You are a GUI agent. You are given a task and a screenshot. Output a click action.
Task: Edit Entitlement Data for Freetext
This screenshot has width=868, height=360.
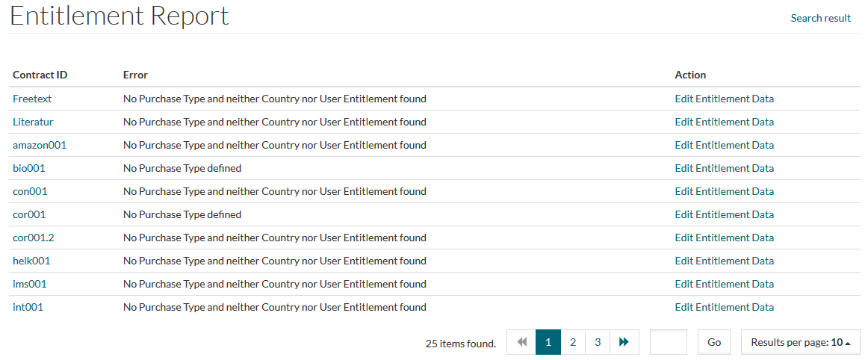coord(724,99)
